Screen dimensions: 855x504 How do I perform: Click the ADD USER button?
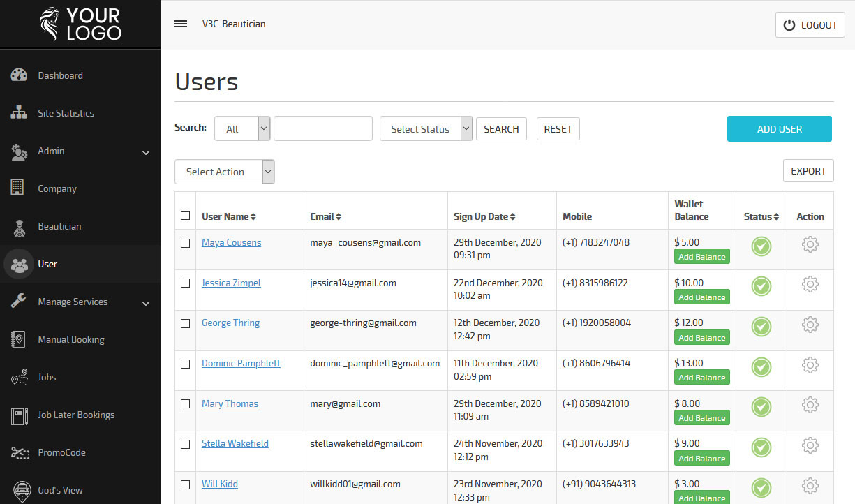780,129
